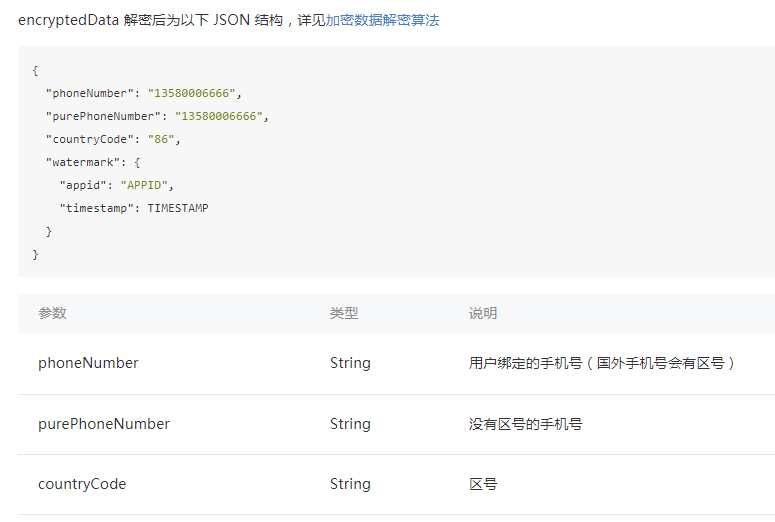The width and height of the screenshot is (775, 522).
Task: Click the encryptedData intro sentence text
Action: tap(170, 20)
